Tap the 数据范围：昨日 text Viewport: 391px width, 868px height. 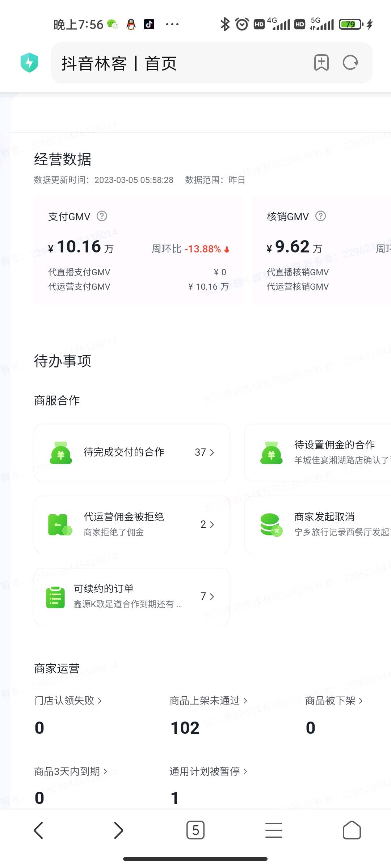[x=215, y=180]
